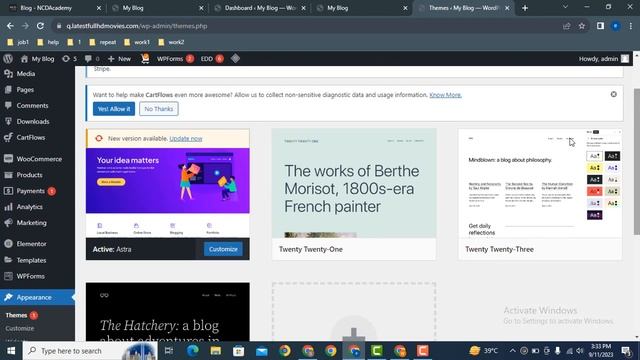Open Customize submenu under Appearance
Viewport: 640px width, 360px height.
[20, 329]
